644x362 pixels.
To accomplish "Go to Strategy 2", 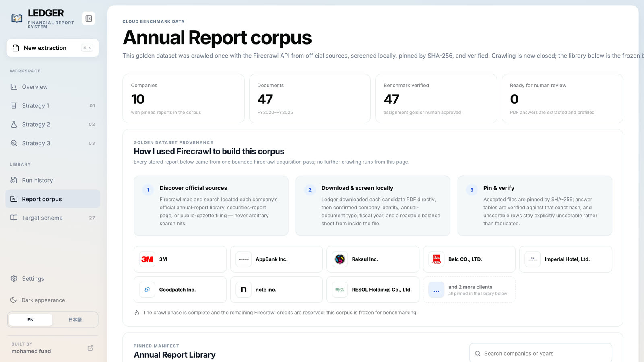I will [x=53, y=124].
